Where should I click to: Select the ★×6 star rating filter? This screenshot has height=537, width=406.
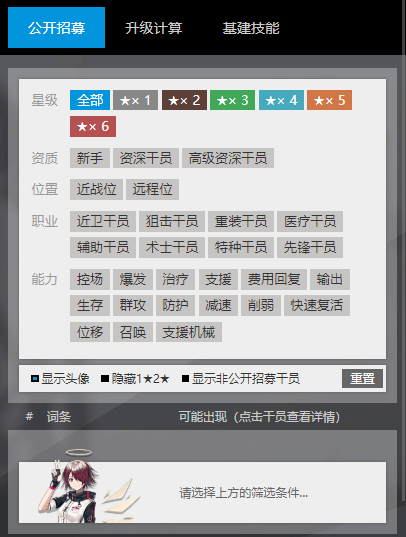click(x=93, y=126)
